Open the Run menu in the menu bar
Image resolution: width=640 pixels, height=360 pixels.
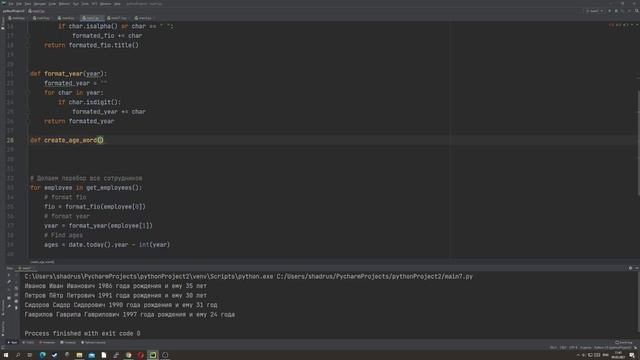76,4
